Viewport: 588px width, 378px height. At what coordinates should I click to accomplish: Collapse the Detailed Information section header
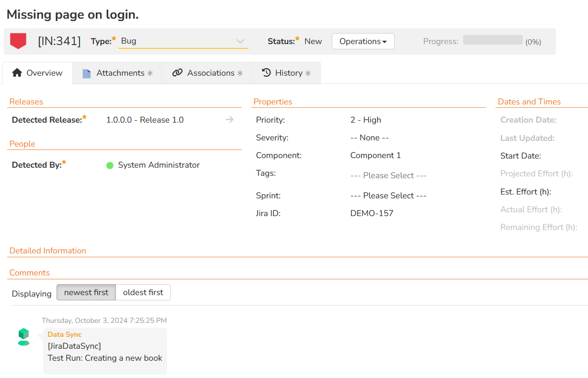48,251
